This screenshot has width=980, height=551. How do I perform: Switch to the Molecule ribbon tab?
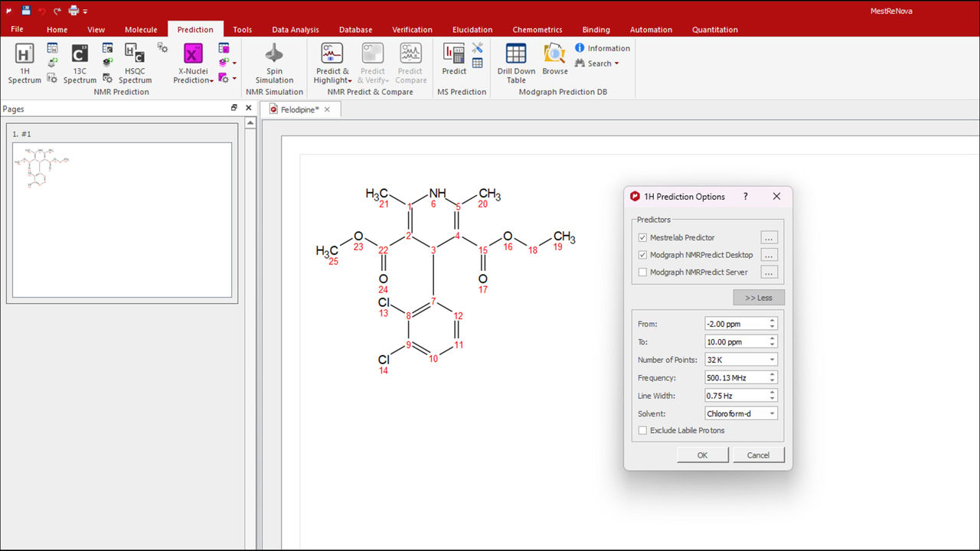141,30
